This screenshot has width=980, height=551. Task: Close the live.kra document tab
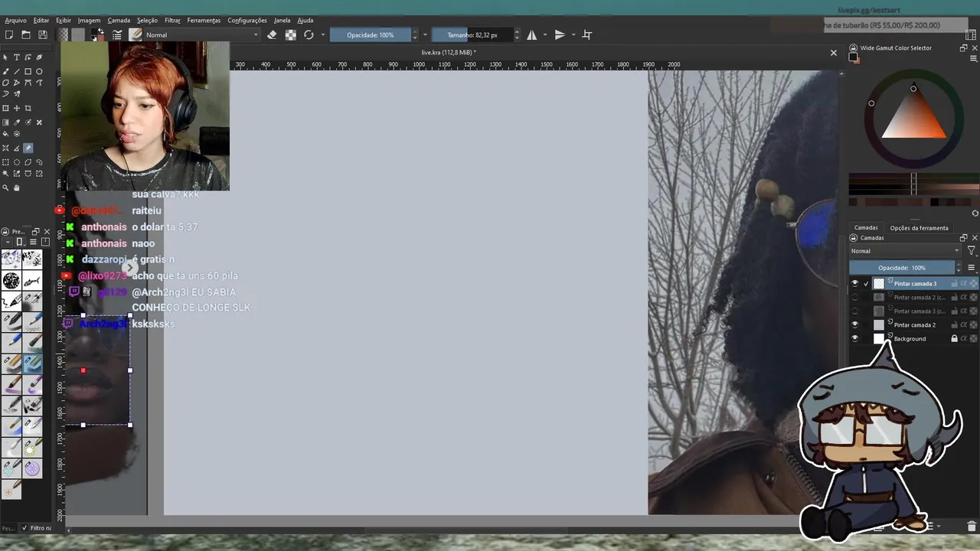click(x=834, y=53)
